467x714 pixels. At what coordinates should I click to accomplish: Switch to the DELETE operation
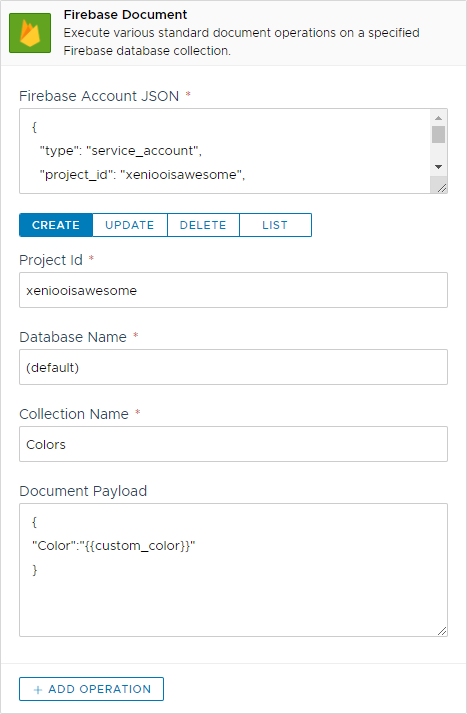pyautogui.click(x=203, y=225)
